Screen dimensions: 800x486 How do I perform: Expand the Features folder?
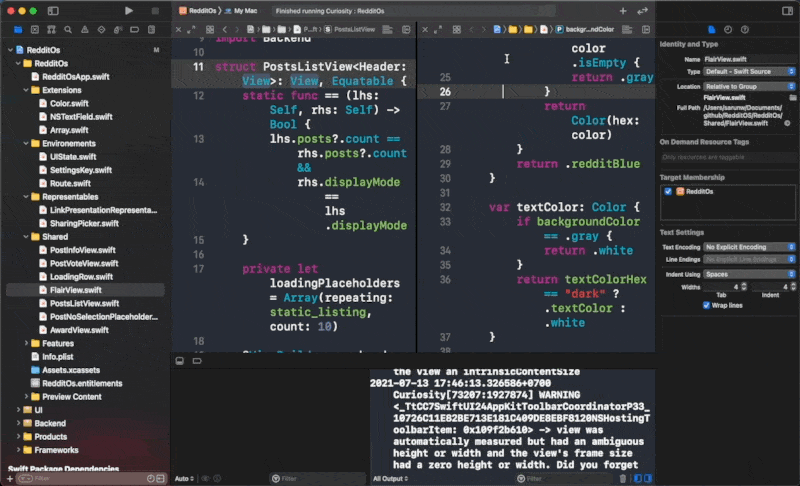click(24, 343)
